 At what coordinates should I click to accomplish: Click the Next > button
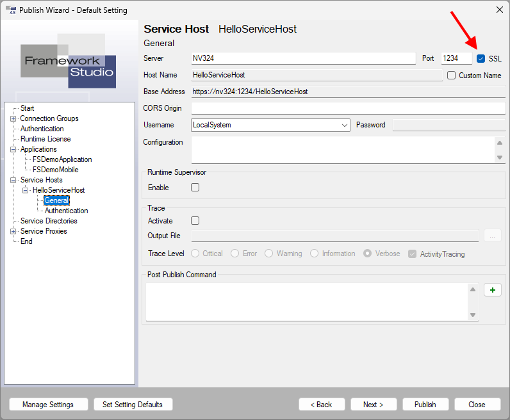[373, 405]
